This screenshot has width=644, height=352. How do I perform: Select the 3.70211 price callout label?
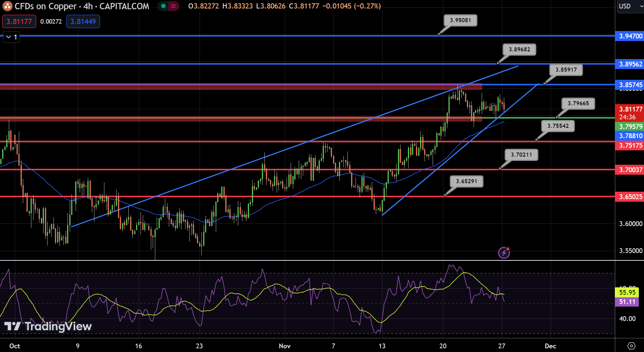[522, 155]
